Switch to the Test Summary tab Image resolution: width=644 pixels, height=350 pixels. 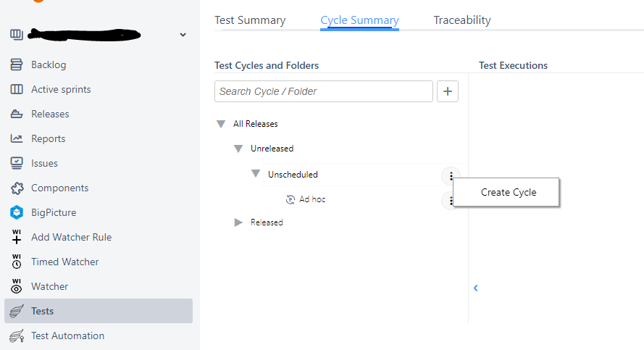pos(250,20)
